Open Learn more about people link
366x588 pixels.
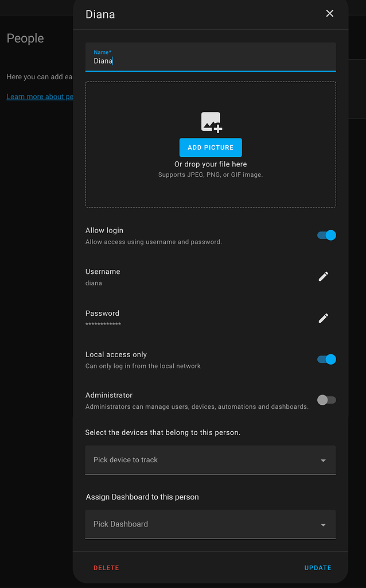(x=40, y=96)
